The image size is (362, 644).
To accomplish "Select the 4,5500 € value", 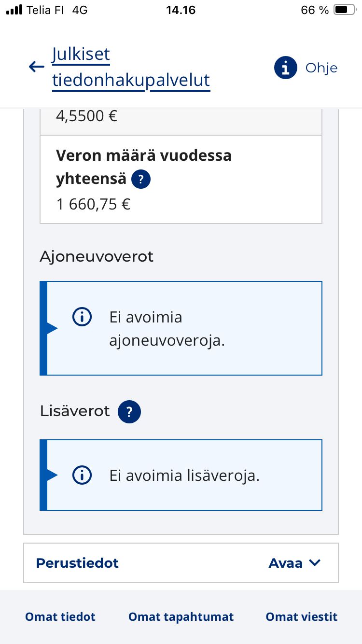I will click(x=87, y=116).
